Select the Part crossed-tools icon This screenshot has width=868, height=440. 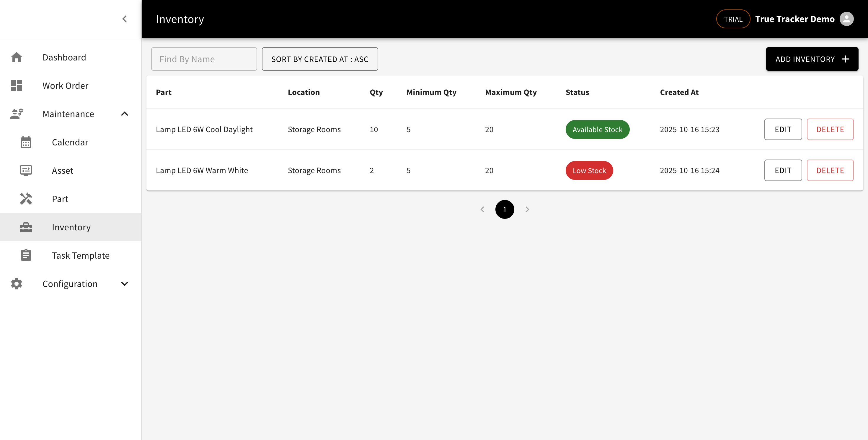pos(26,199)
